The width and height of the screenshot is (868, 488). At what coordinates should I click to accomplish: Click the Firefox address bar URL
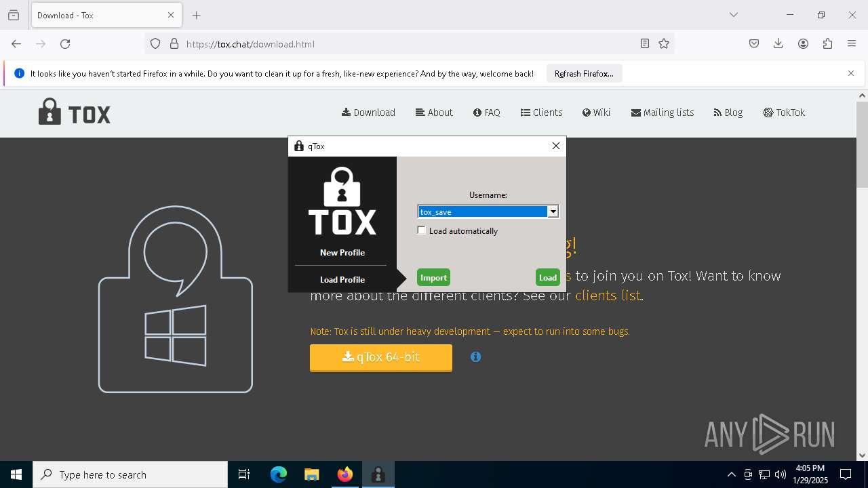[250, 44]
